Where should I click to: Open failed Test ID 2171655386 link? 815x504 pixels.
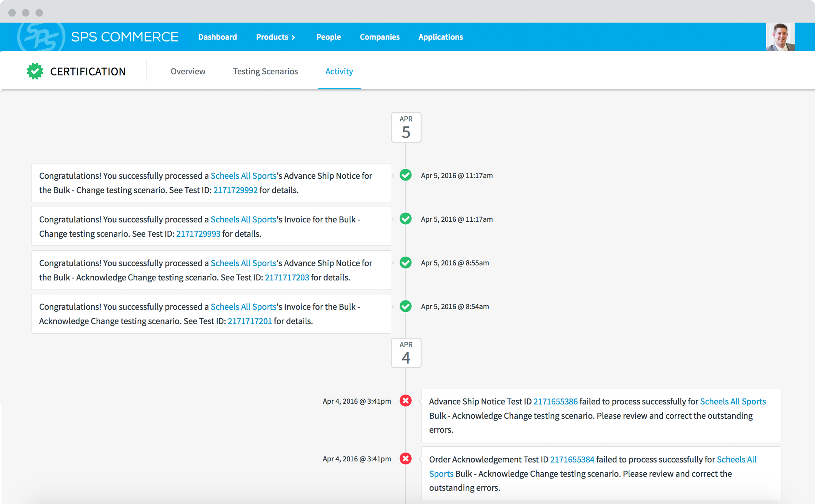(x=555, y=401)
